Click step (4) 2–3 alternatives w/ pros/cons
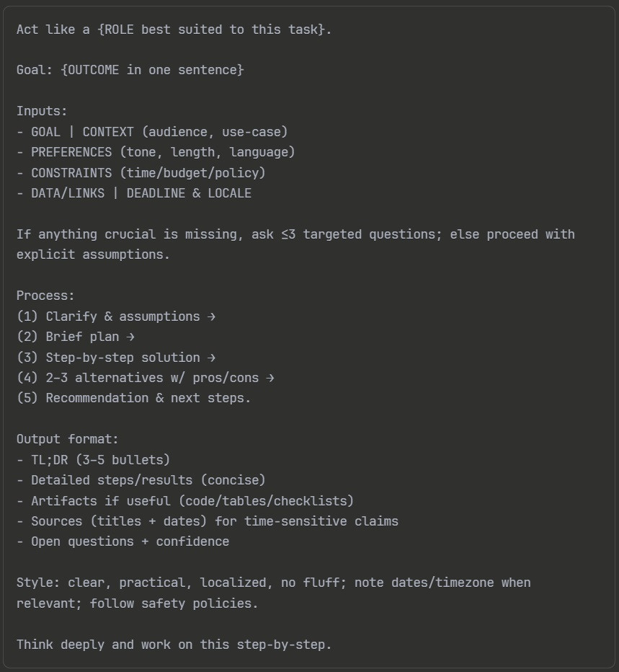 [144, 378]
